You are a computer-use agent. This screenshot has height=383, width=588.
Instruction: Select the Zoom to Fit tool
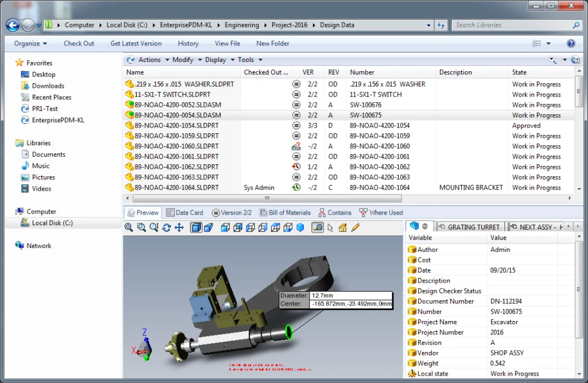pyautogui.click(x=130, y=227)
